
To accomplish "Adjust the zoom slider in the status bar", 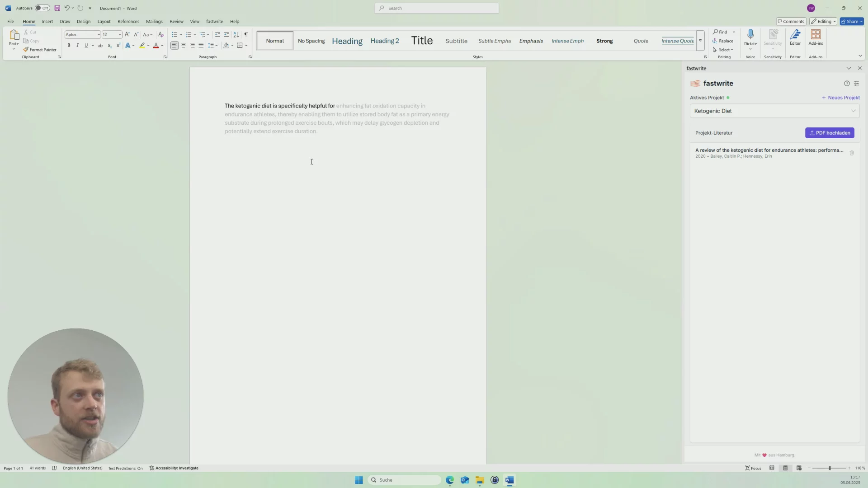I will tap(830, 468).
